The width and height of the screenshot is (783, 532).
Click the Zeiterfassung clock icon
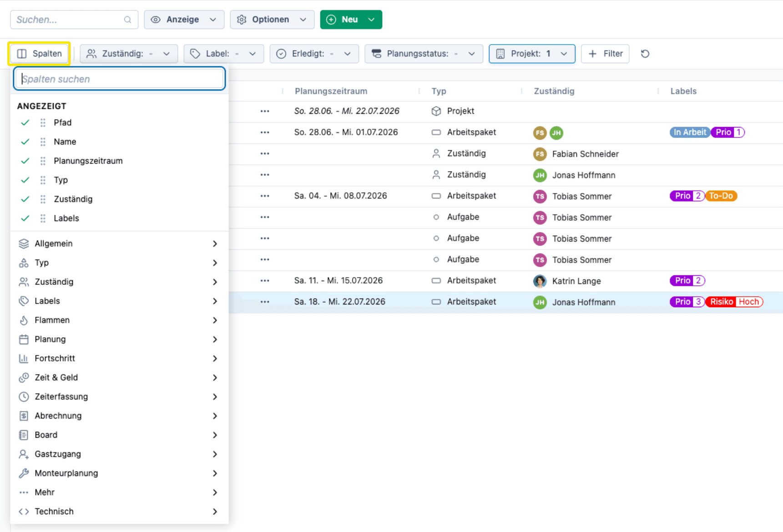[24, 396]
